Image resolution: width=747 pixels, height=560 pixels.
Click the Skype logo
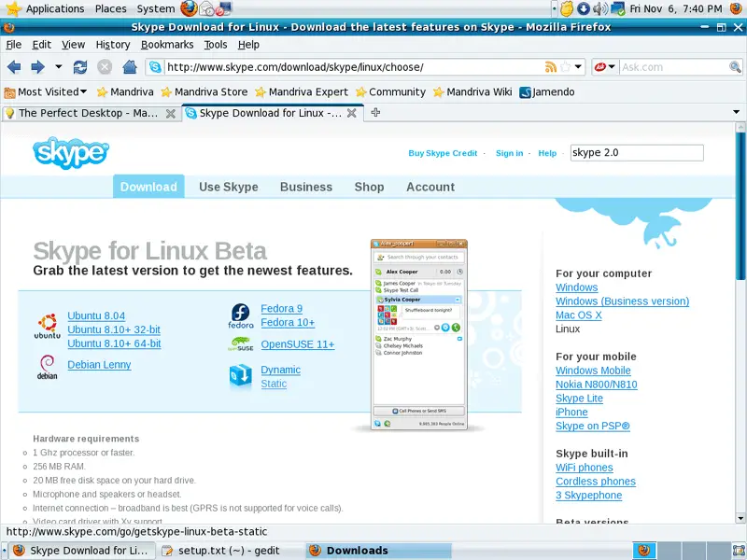[x=71, y=153]
